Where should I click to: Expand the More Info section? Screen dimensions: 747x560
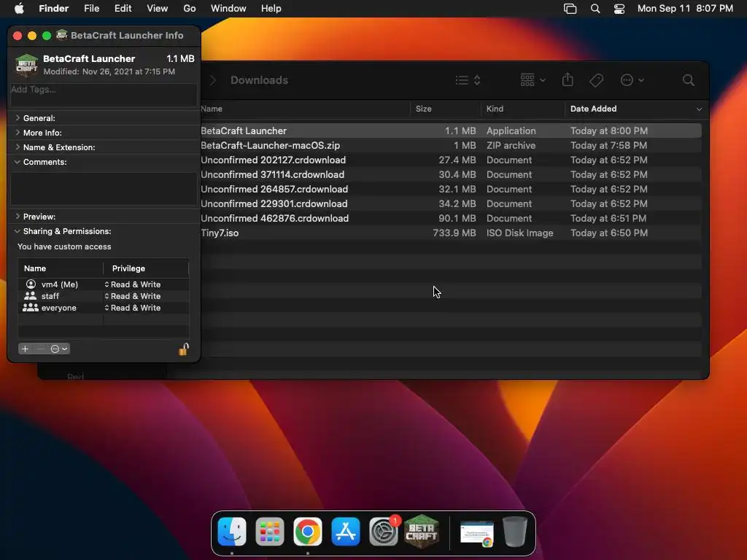coord(18,133)
